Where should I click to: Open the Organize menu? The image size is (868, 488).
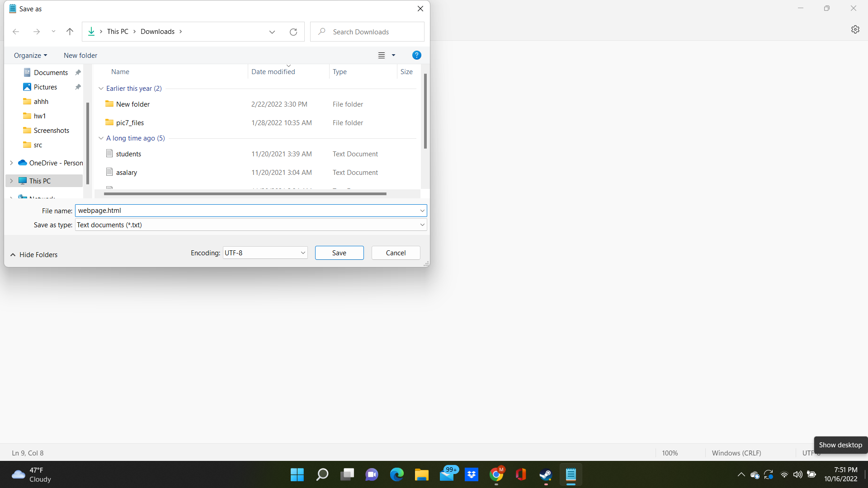click(x=30, y=55)
